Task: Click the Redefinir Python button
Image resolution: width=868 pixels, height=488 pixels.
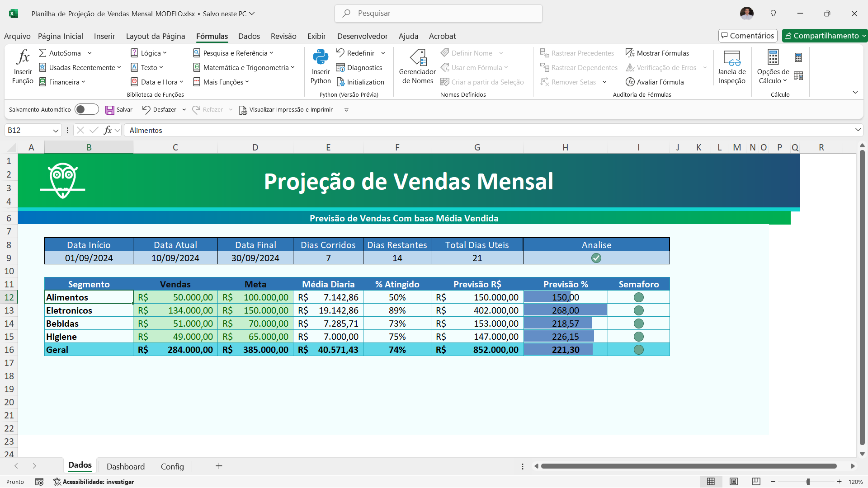Action: click(x=355, y=53)
